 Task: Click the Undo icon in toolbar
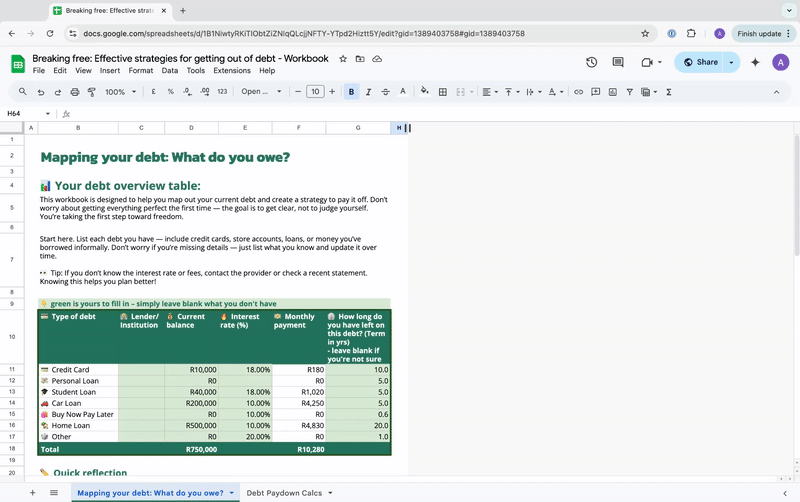click(41, 92)
